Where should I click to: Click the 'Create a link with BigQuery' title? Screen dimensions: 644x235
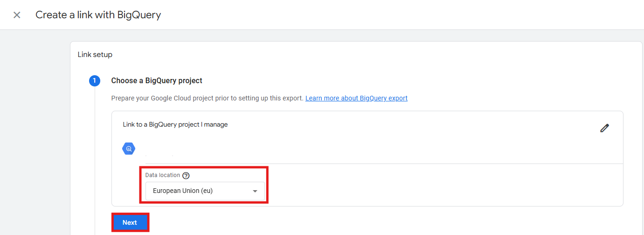click(x=98, y=15)
